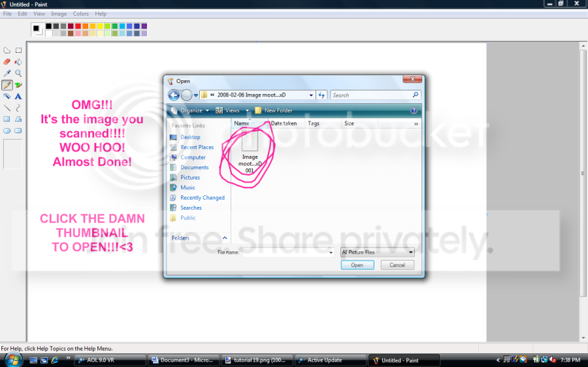
Task: Select the Text tool
Action: tap(18, 97)
